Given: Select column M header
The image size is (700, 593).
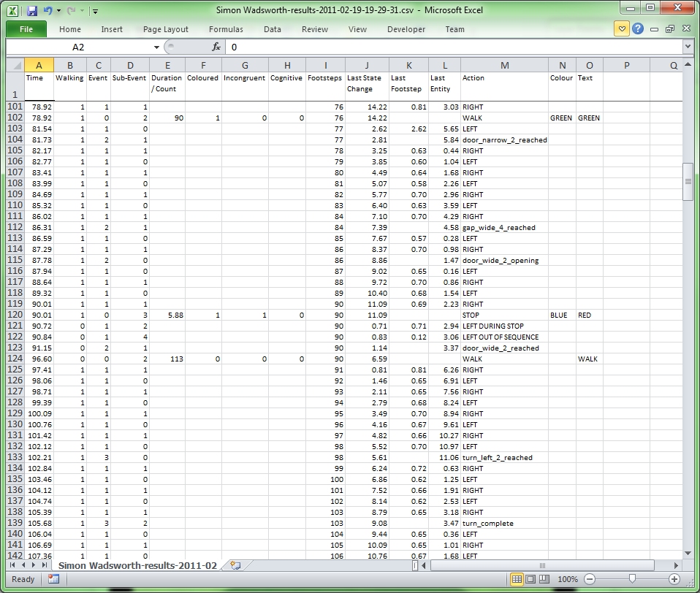Looking at the screenshot, I should (504, 65).
